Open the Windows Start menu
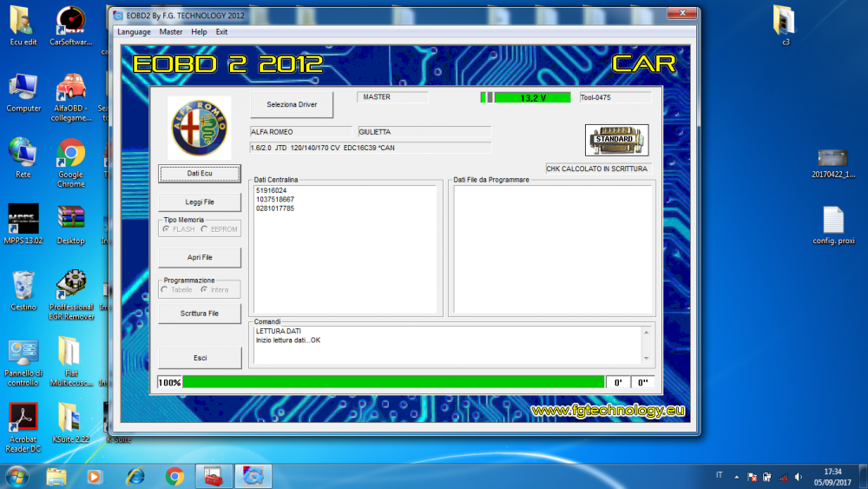 click(16, 477)
